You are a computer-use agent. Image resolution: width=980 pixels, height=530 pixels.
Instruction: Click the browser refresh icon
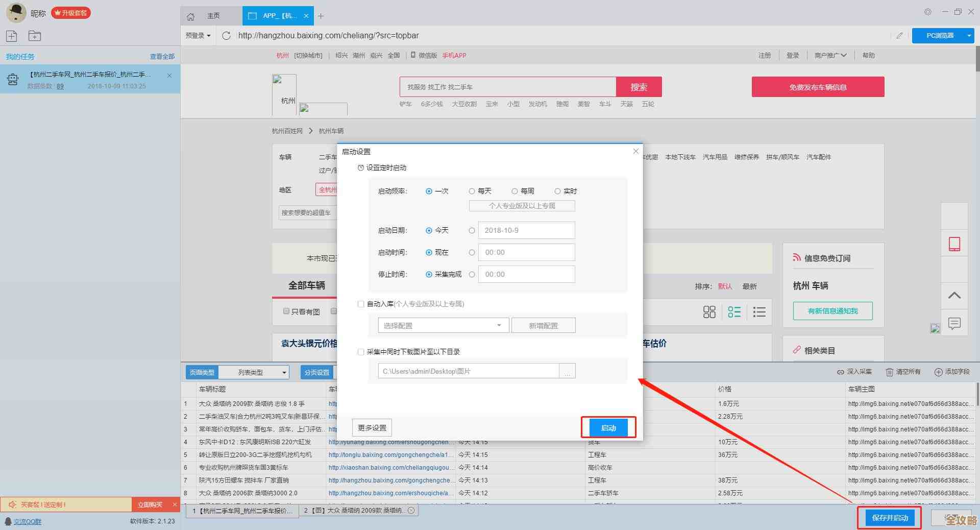(226, 36)
